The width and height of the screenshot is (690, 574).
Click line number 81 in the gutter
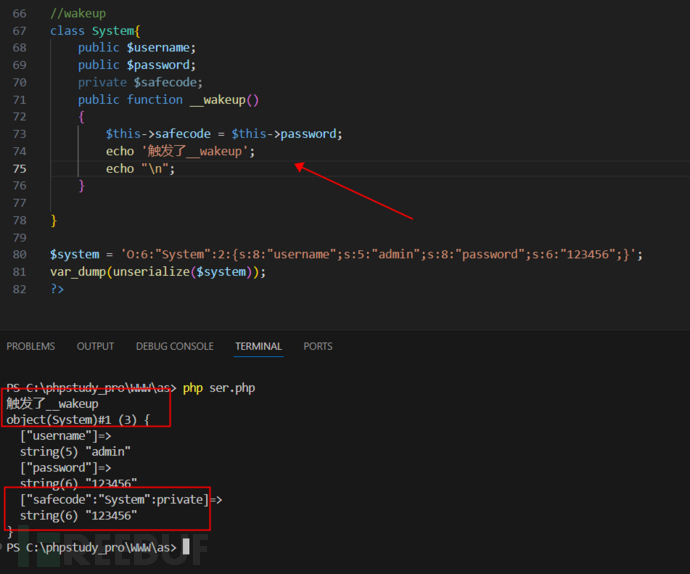point(20,271)
